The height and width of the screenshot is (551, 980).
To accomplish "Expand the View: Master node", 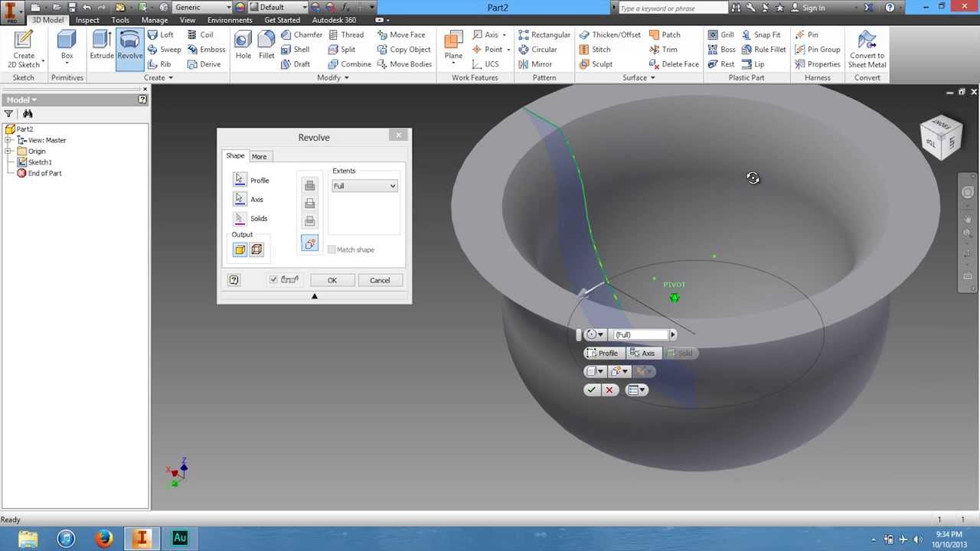I will click(8, 140).
